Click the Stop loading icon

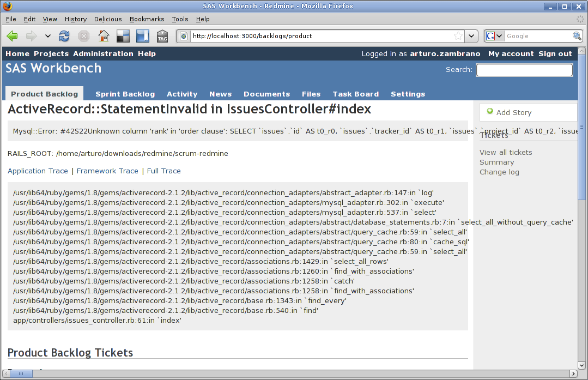point(83,36)
